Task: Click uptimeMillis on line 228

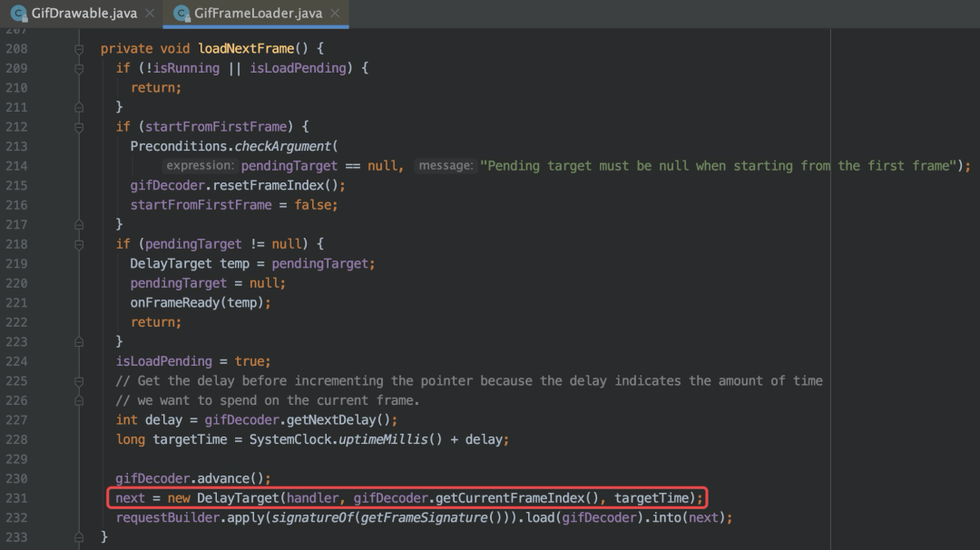Action: coord(383,439)
